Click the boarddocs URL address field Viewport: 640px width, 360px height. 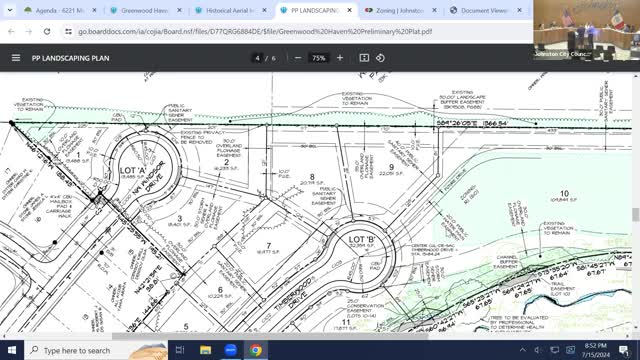pyautogui.click(x=255, y=31)
